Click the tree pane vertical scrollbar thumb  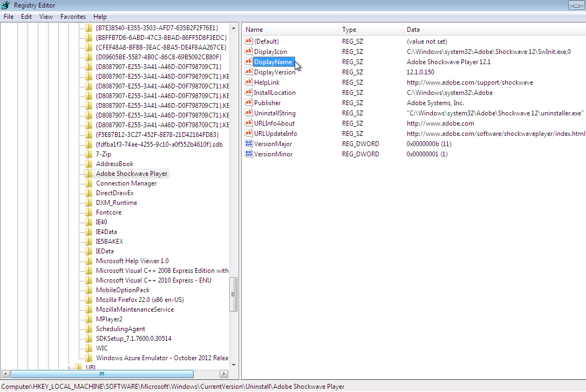click(x=234, y=294)
